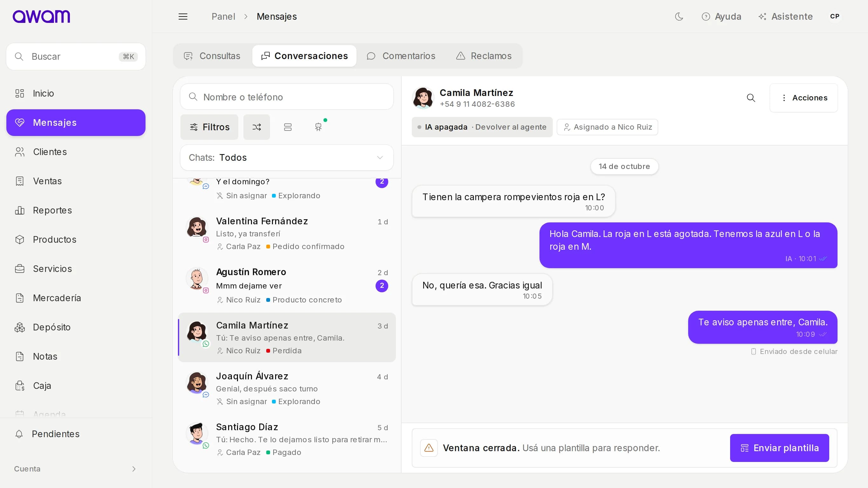This screenshot has height=488, width=868.
Task: Click the awam logo
Action: (41, 17)
